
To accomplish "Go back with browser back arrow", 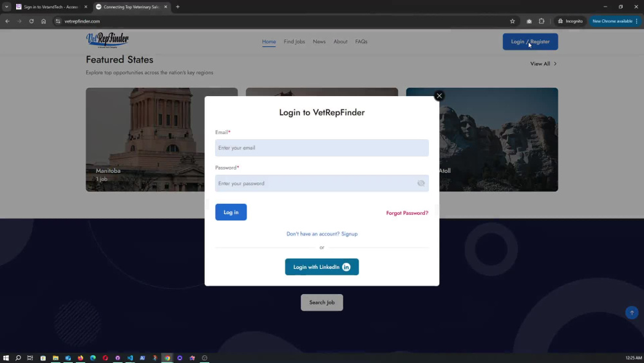I will coord(7,21).
